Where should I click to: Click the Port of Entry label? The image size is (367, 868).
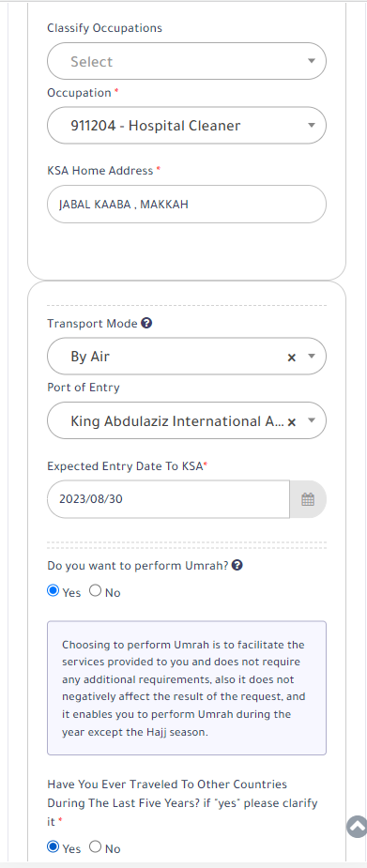click(83, 388)
